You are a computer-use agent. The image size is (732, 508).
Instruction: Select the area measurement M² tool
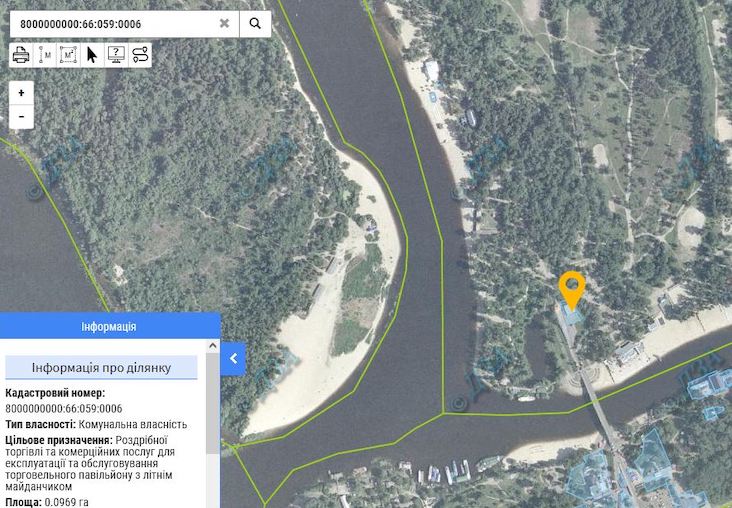tap(68, 54)
